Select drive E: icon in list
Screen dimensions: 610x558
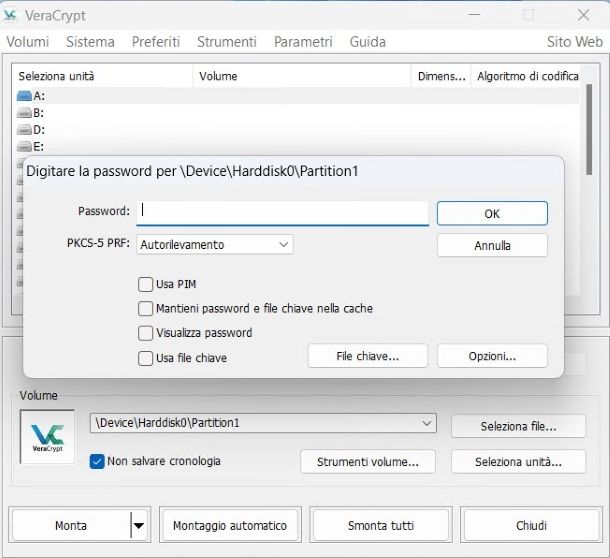click(24, 147)
